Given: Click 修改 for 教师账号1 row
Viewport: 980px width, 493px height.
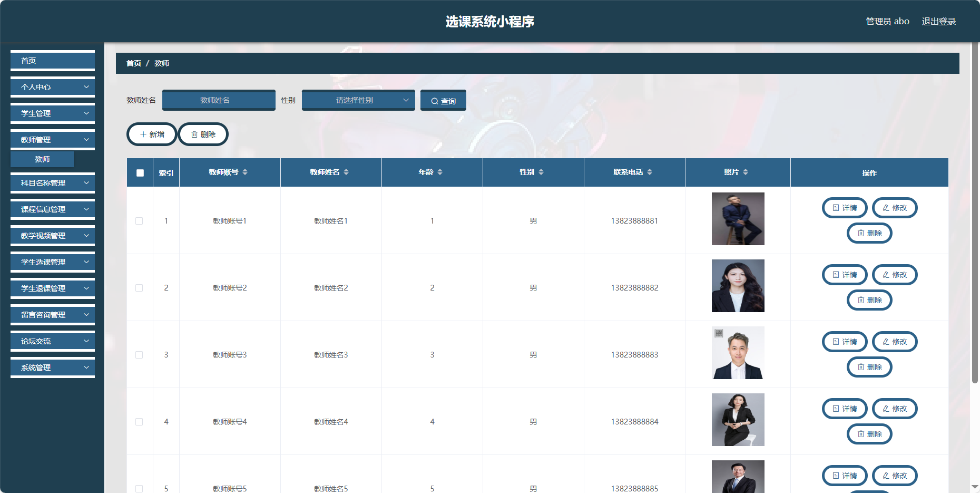Looking at the screenshot, I should tap(895, 208).
